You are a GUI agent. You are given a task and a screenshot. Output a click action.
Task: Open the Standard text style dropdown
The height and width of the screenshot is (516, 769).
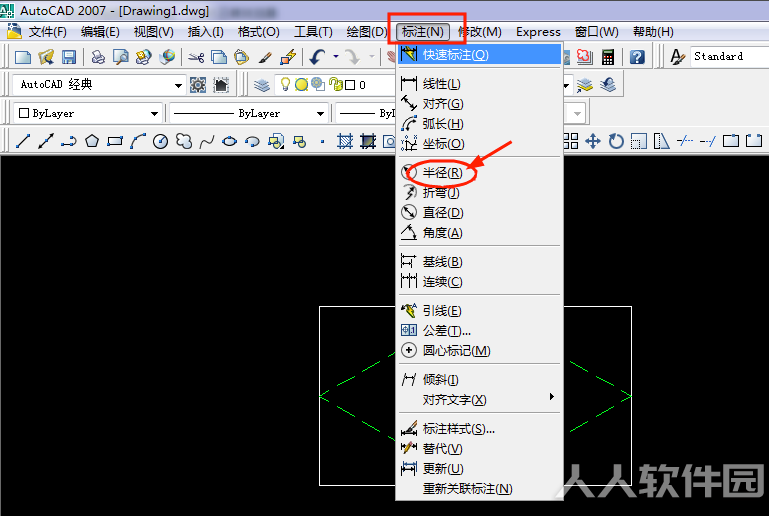pyautogui.click(x=729, y=56)
